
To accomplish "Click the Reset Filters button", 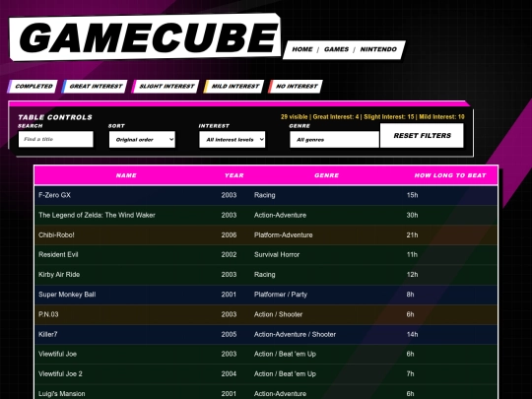I will (422, 135).
